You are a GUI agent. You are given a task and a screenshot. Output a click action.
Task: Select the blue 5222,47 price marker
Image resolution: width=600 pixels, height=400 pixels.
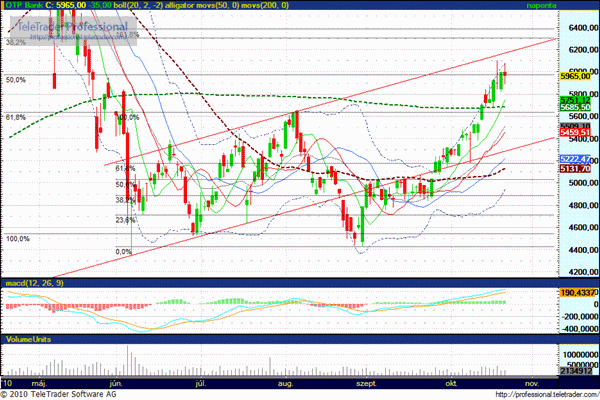(x=576, y=159)
